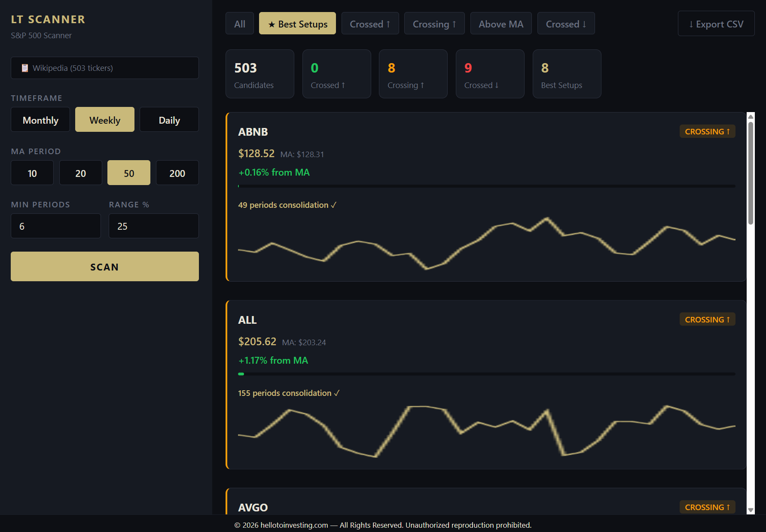Click the results scrollbar up arrow
Viewport: 766px width, 532px height.
click(x=751, y=116)
